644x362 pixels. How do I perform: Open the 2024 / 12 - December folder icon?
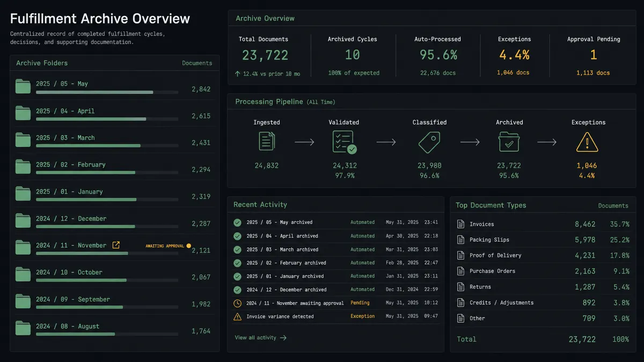(x=23, y=220)
